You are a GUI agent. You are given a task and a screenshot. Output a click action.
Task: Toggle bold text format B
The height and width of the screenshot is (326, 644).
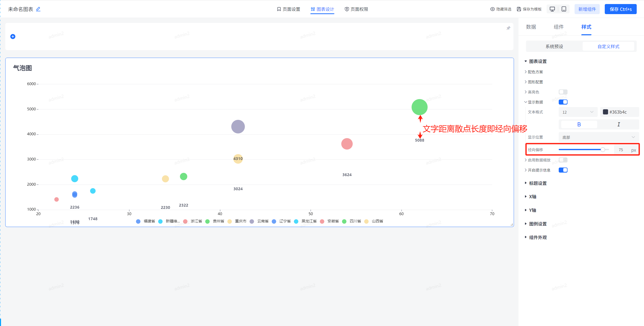coord(579,124)
